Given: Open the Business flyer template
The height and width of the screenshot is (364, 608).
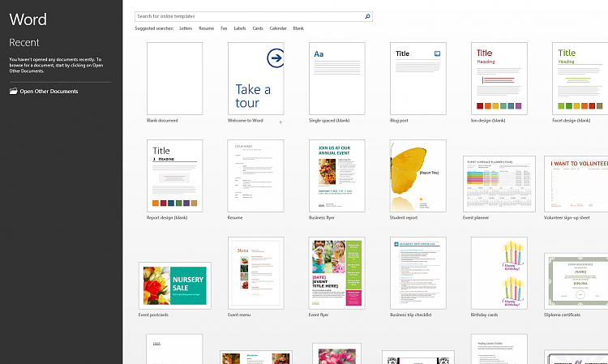Looking at the screenshot, I should [337, 176].
